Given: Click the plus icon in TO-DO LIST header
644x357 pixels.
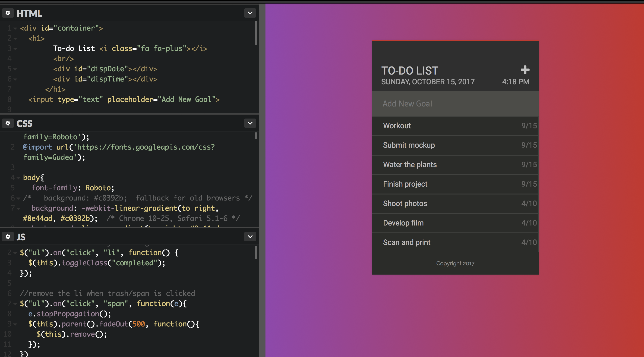Looking at the screenshot, I should [x=525, y=70].
